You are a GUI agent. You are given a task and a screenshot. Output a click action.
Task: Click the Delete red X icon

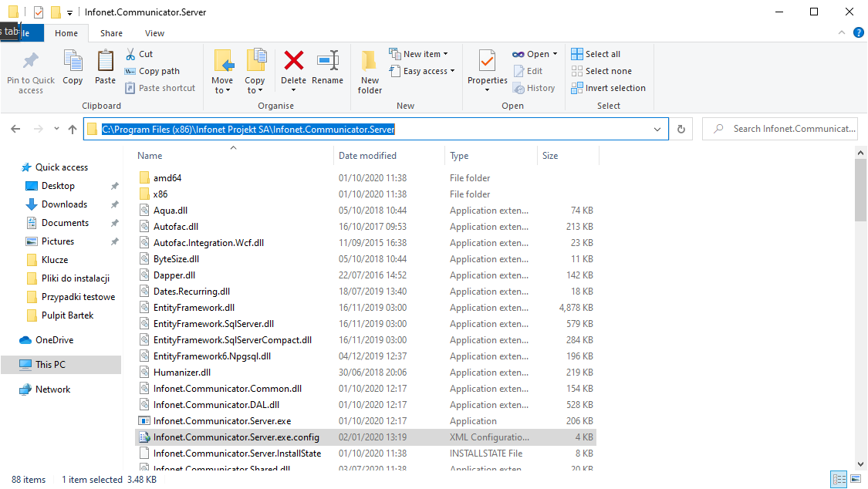293,60
